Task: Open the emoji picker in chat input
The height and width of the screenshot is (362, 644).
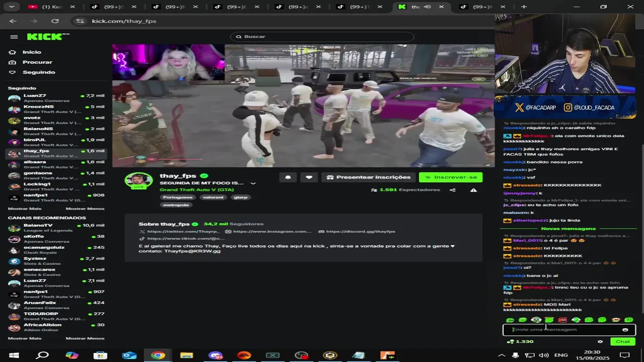Action: pyautogui.click(x=625, y=330)
